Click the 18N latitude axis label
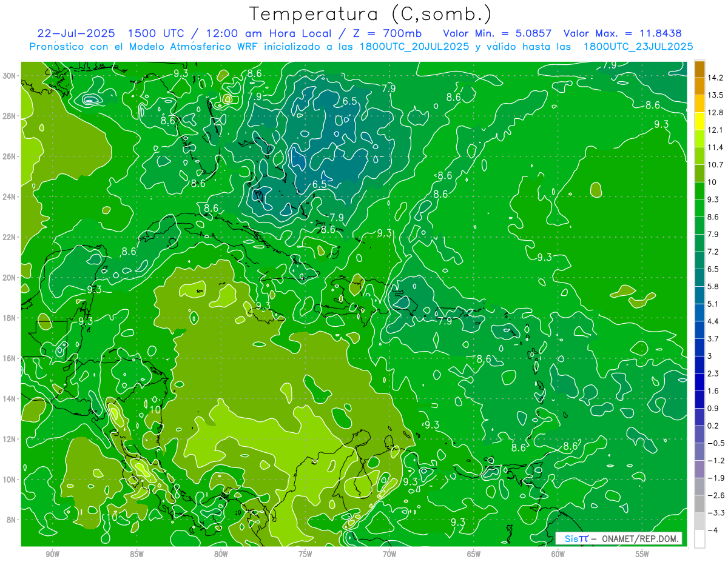The height and width of the screenshot is (562, 728). pyautogui.click(x=10, y=318)
